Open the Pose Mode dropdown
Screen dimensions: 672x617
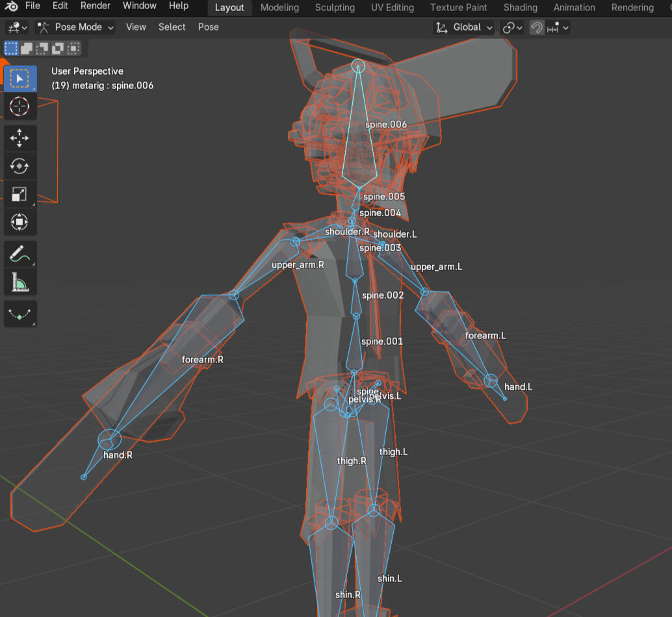75,27
